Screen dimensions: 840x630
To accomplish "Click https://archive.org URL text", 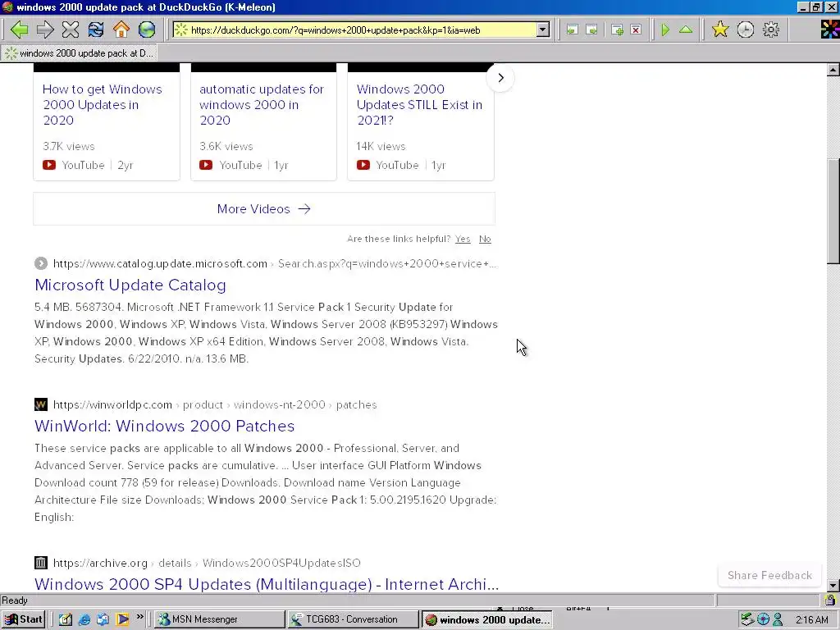I will 100,563.
